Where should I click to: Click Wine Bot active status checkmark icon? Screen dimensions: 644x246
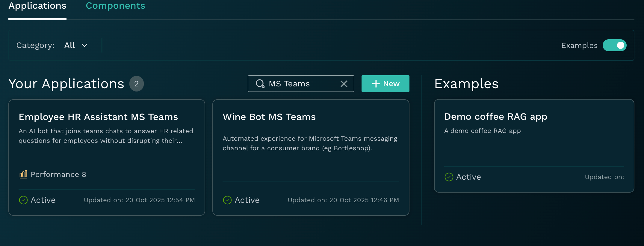227,200
